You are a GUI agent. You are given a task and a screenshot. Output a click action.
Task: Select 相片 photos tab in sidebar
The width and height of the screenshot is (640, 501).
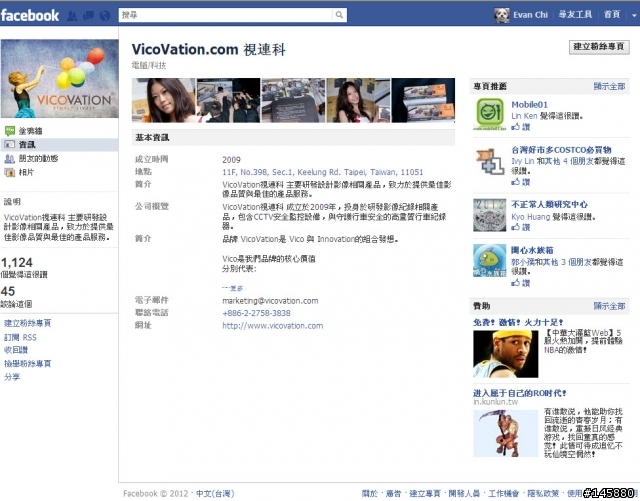tap(26, 172)
